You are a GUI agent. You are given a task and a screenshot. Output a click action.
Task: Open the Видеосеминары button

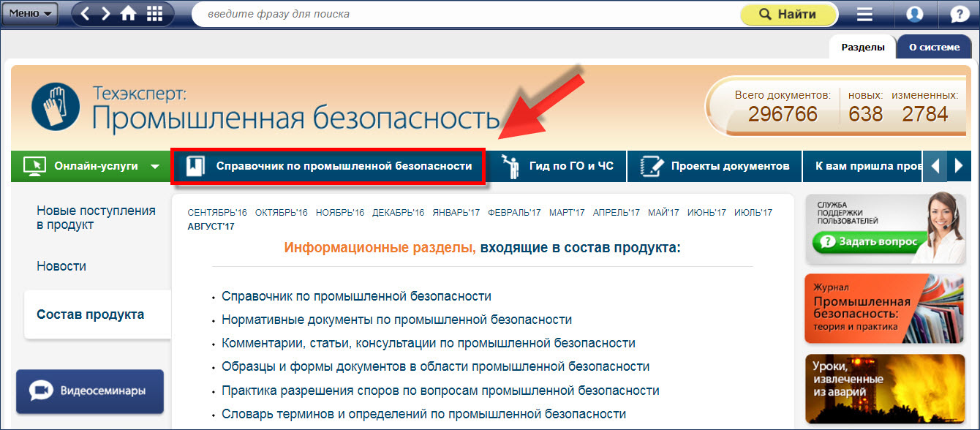click(90, 391)
